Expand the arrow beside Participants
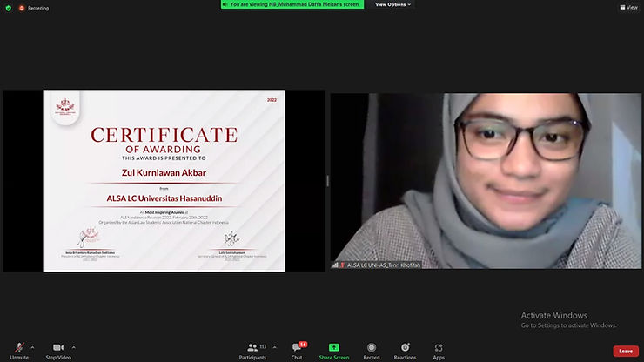Image resolution: width=644 pixels, height=362 pixels. click(x=274, y=347)
